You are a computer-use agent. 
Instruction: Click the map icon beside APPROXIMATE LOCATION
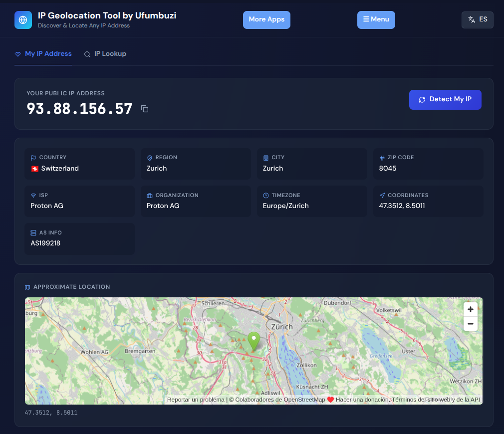27,287
